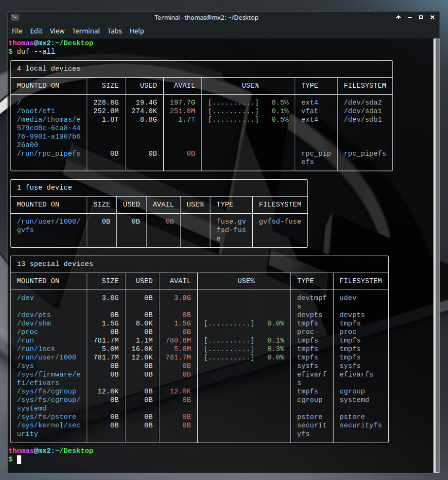
Task: Maximize the Terminal window
Action: click(421, 17)
